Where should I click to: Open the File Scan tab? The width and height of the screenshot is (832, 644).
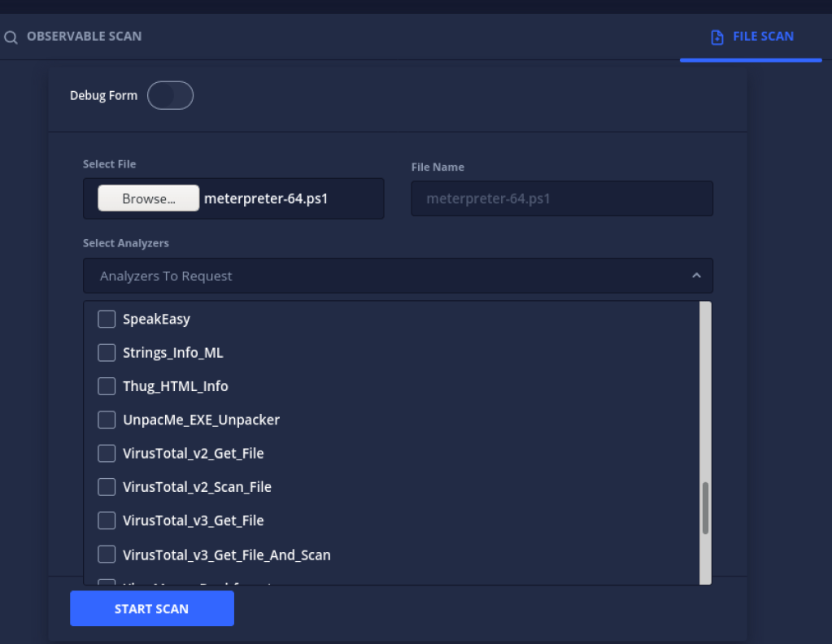pos(762,37)
